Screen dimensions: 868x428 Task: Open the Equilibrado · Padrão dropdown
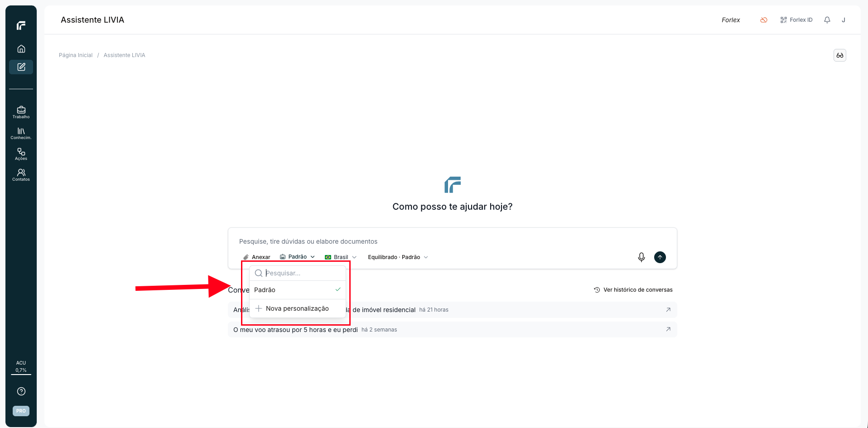pos(398,257)
